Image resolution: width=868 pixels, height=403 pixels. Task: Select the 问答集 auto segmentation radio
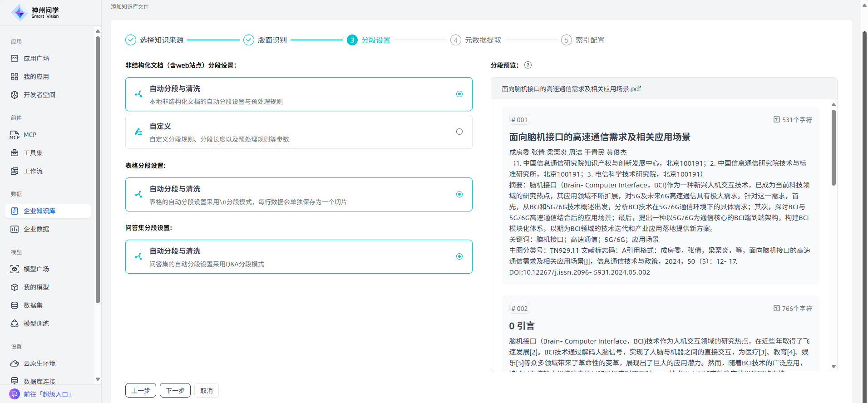[459, 256]
